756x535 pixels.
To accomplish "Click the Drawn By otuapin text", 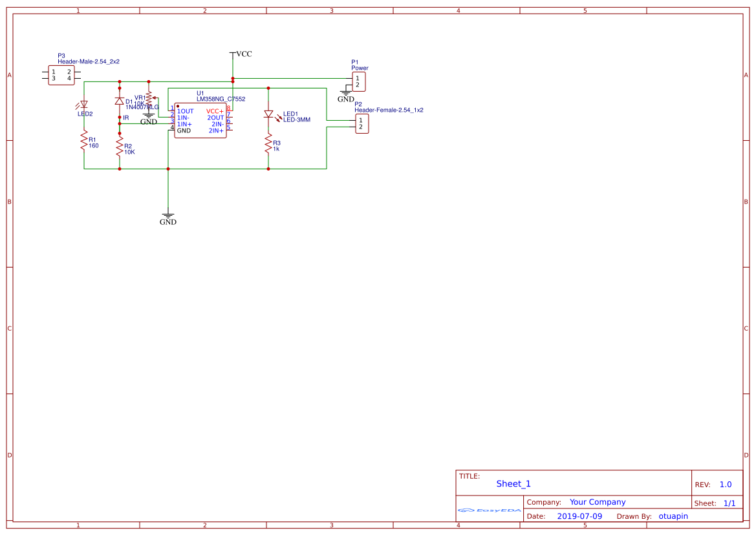I will (x=673, y=516).
